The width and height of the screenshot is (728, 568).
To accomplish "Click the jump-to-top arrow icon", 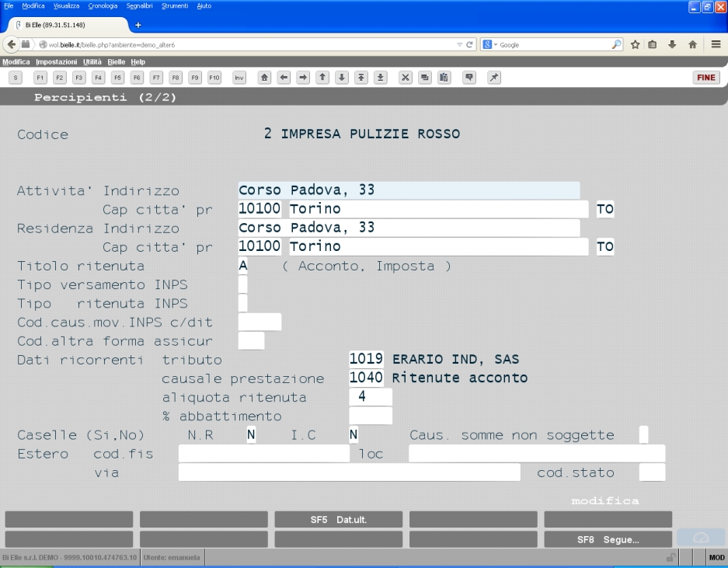I will [x=361, y=78].
